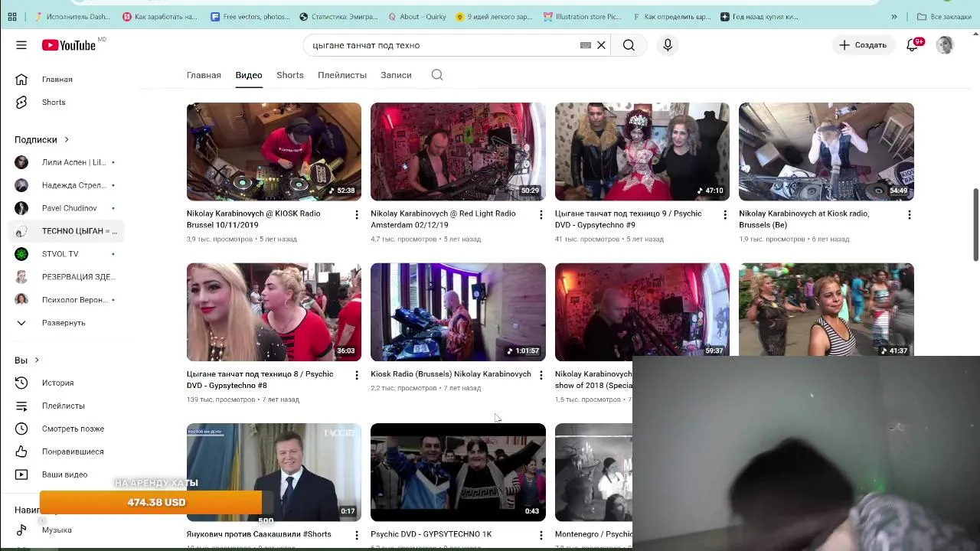980x551 pixels.
Task: Play the Kiosk Radio (Brussels) 1:01:57 thumbnail
Action: coord(458,312)
